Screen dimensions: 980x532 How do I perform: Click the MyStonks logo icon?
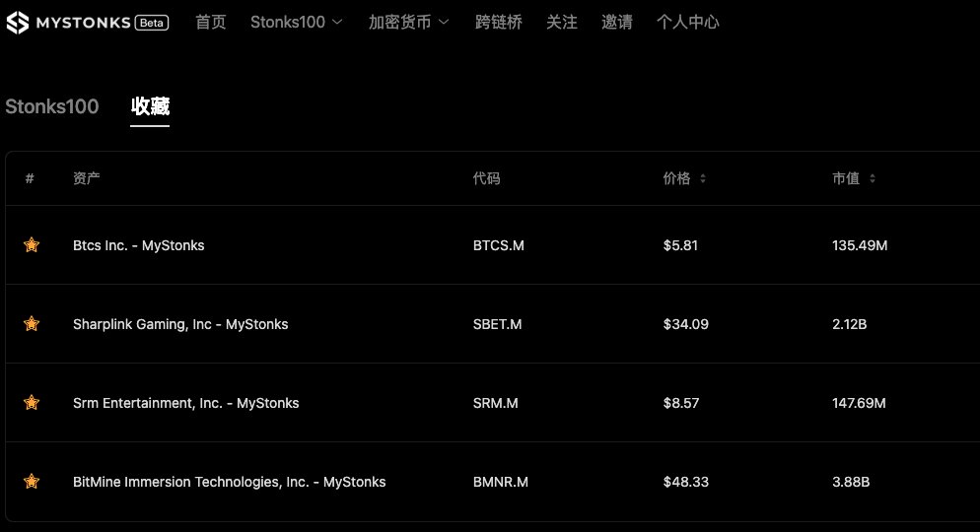(18, 23)
